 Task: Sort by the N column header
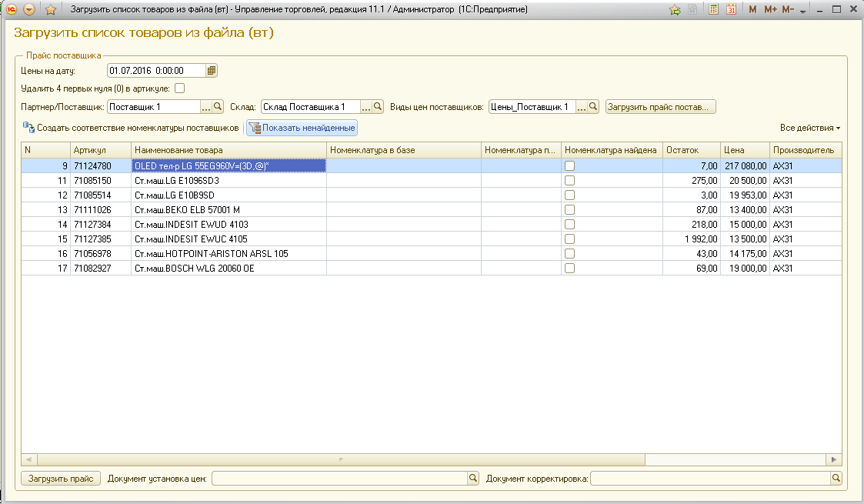[x=45, y=150]
